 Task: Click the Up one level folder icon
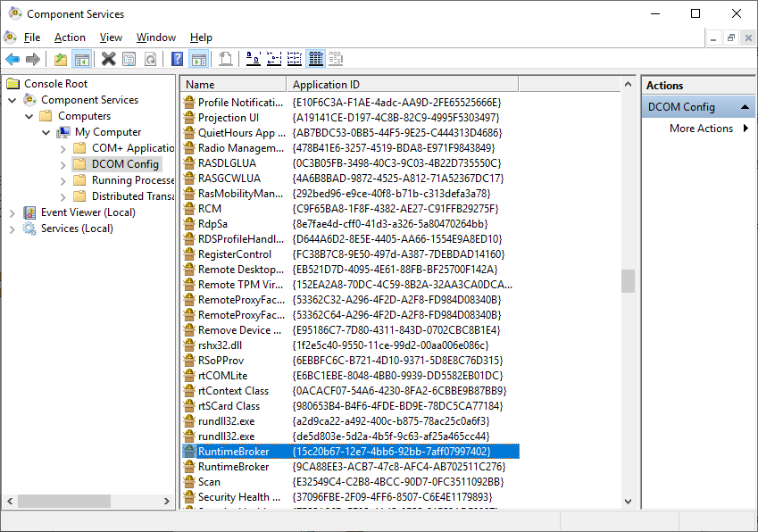pyautogui.click(x=61, y=60)
